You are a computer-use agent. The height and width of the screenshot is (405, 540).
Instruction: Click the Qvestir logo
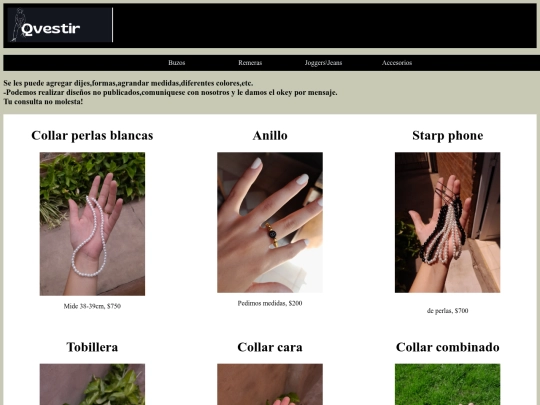[60, 25]
